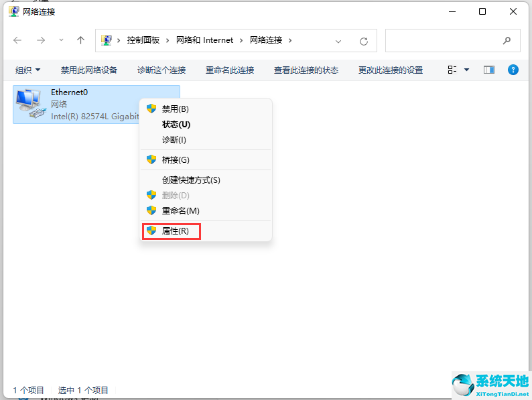Click the search input box
The height and width of the screenshot is (400, 532).
[x=442, y=40]
